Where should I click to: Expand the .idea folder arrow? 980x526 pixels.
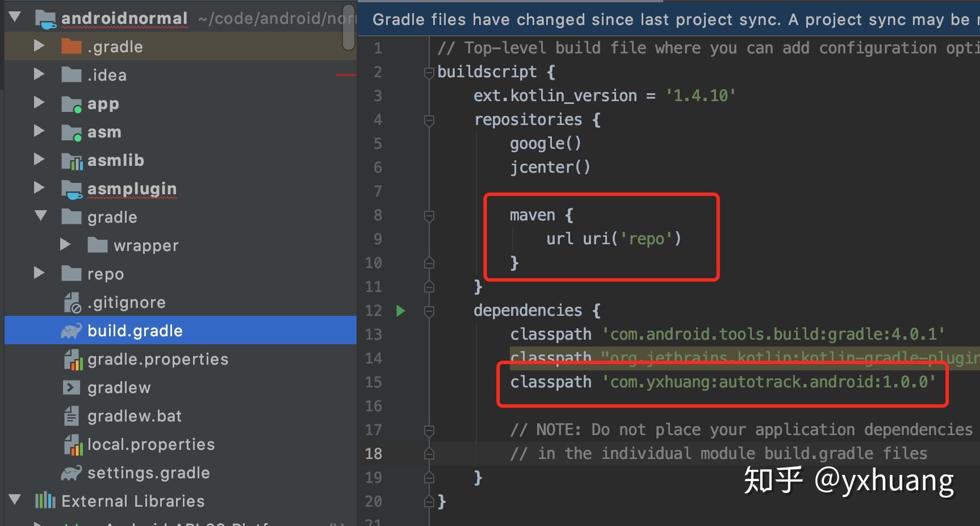[x=39, y=74]
